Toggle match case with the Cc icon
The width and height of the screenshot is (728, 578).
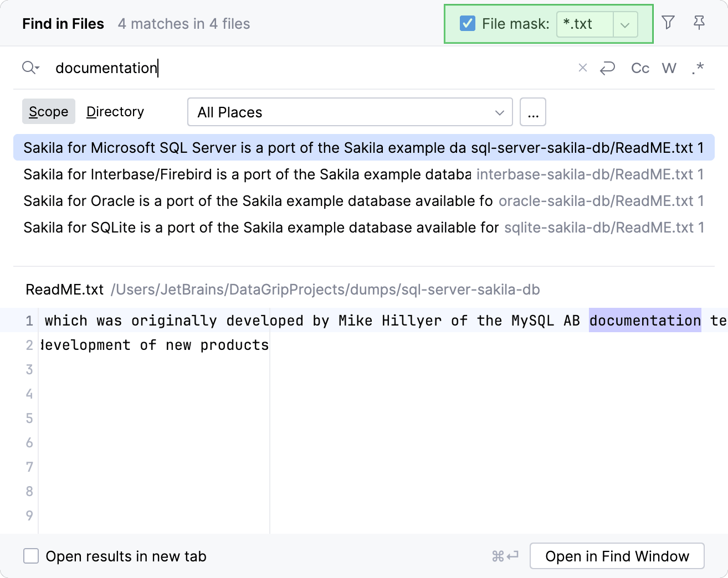(640, 68)
